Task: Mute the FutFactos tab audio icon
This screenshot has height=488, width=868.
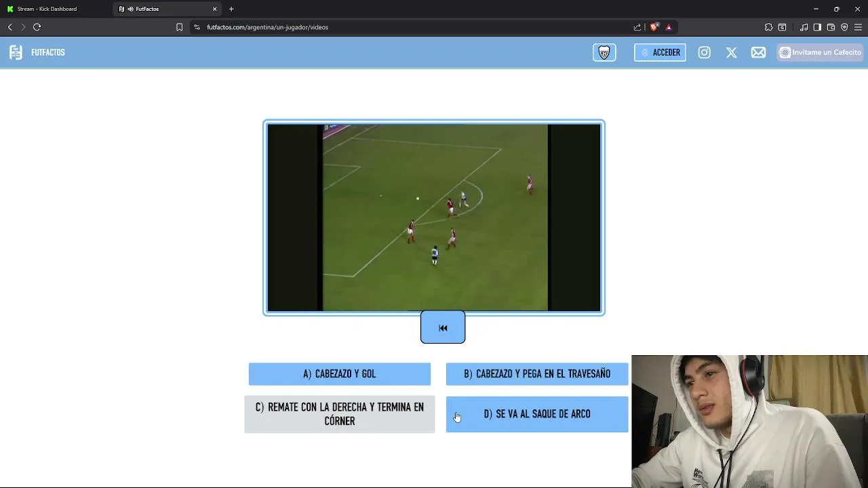Action: (130, 9)
